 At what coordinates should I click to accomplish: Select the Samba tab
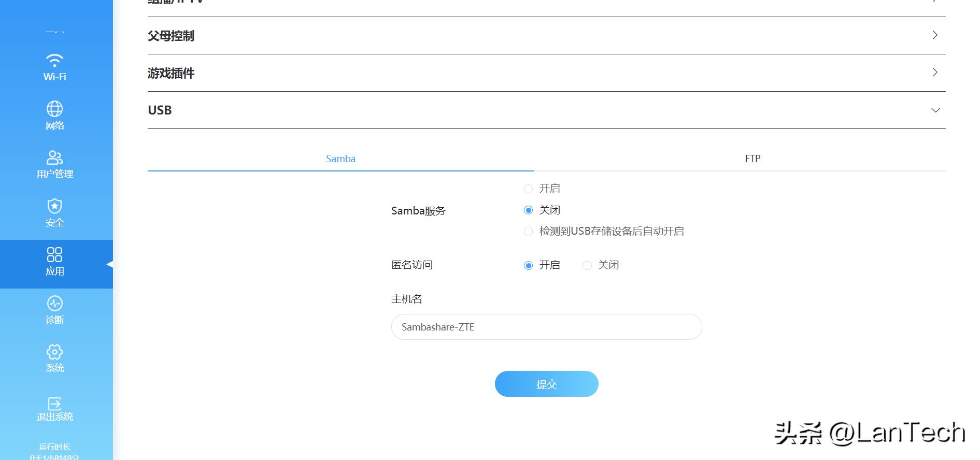coord(340,159)
